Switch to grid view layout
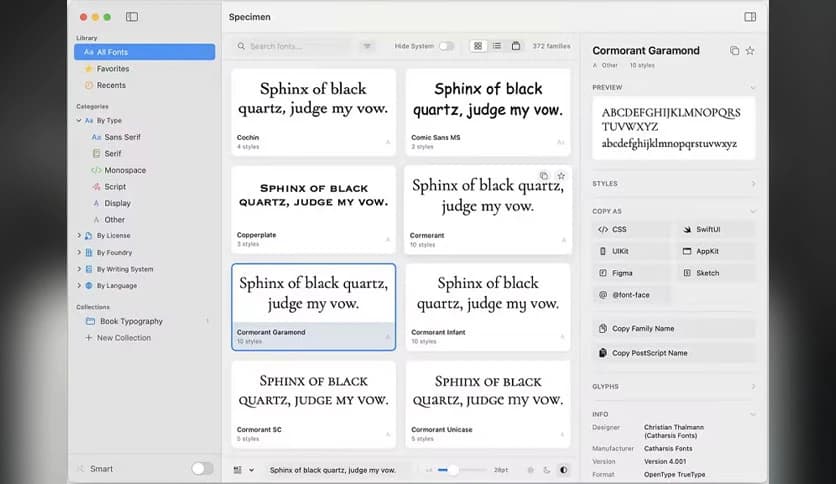 (478, 46)
